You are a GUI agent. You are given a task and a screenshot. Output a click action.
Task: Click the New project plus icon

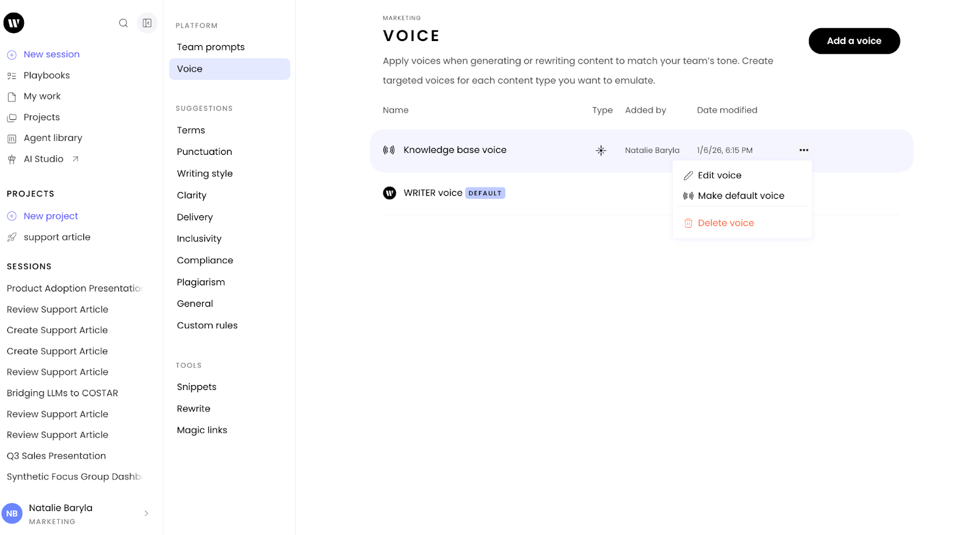coord(12,216)
